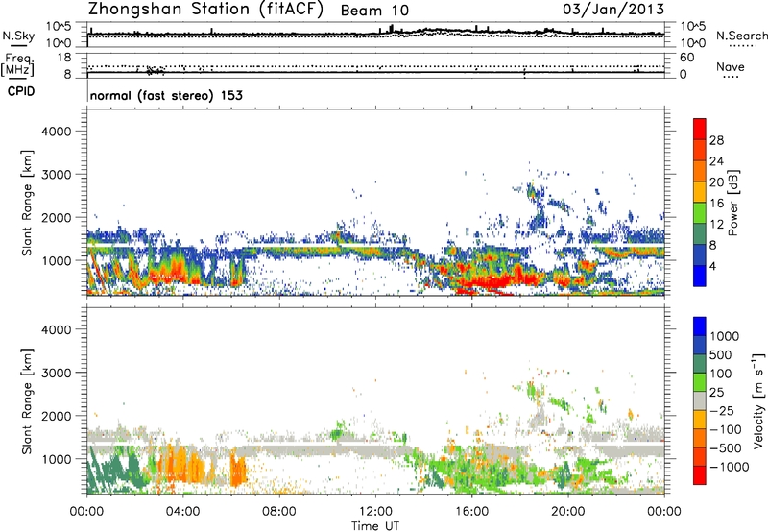Viewport: 768px width, 532px height.
Task: Click the 'CPID' row label
Action: pos(21,91)
